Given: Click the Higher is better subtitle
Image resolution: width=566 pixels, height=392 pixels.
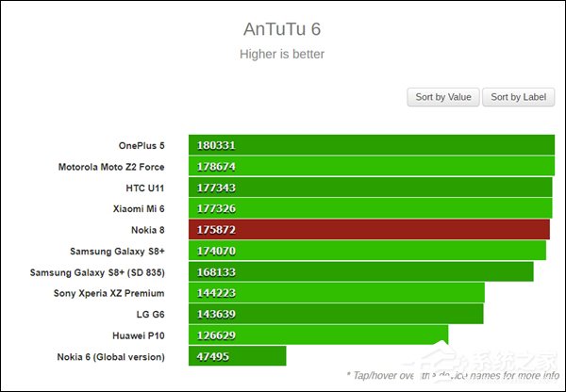Looking at the screenshot, I should pyautogui.click(x=282, y=54).
